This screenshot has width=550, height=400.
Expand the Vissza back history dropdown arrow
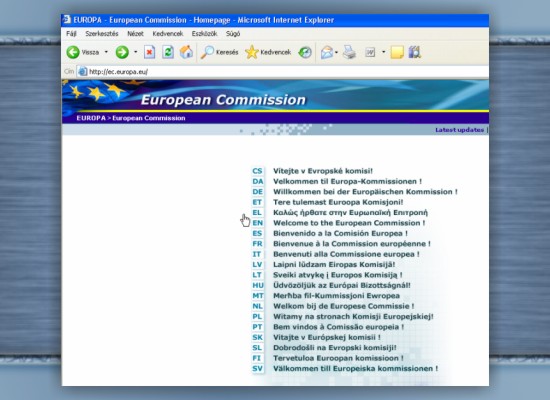pyautogui.click(x=106, y=52)
